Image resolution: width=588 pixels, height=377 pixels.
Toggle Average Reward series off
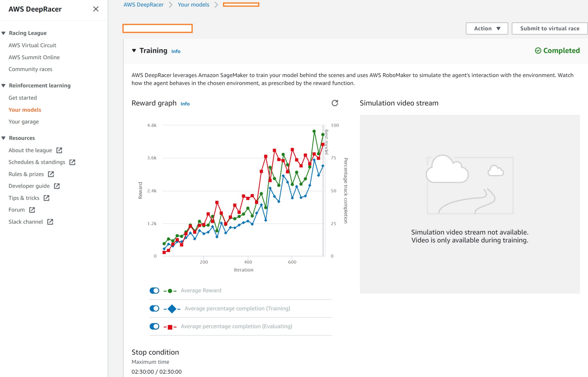(154, 290)
